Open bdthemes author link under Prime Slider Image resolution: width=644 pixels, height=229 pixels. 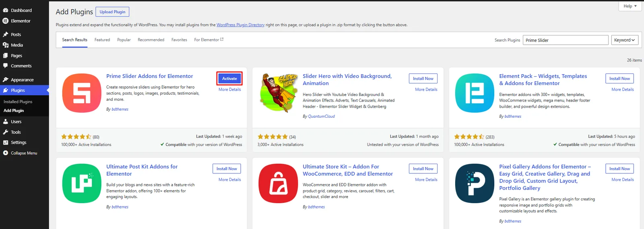120,109
